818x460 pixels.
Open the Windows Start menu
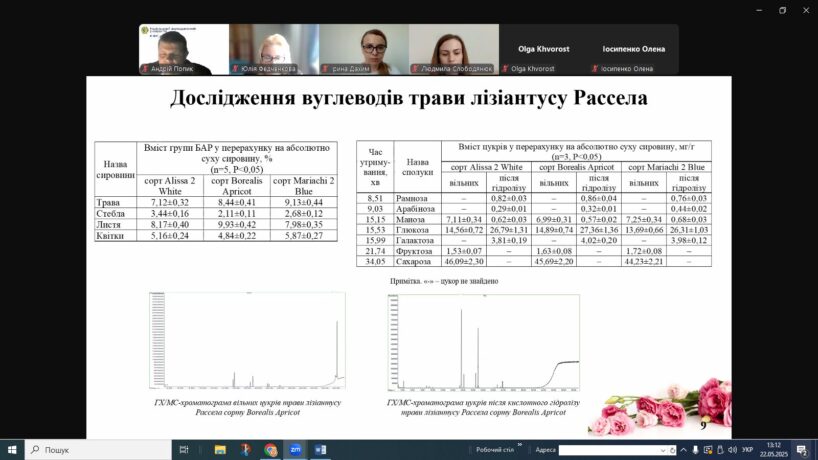[x=11, y=450]
